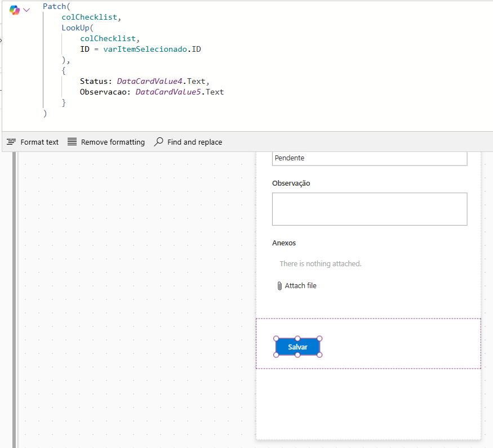This screenshot has height=448, width=493.
Task: Select the Observação field label
Action: pos(291,183)
